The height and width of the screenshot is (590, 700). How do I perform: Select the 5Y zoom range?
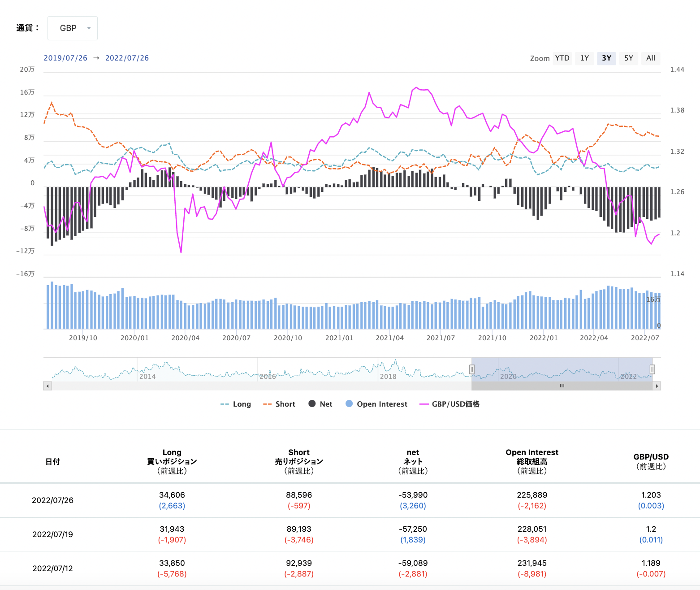(x=629, y=58)
